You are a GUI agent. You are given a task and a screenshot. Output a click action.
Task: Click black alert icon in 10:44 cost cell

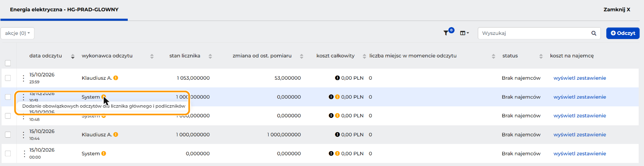click(x=338, y=134)
